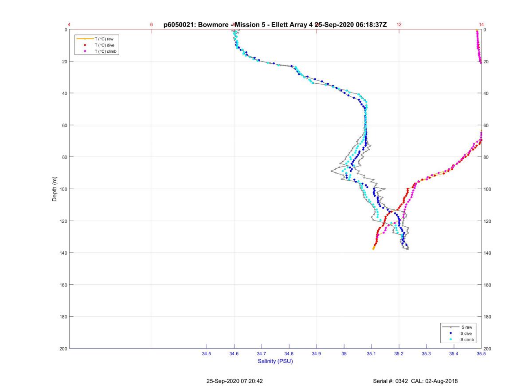
Task: Click the timestamp '25-Sep-2020 07:20:42' footer
Action: coord(235,381)
